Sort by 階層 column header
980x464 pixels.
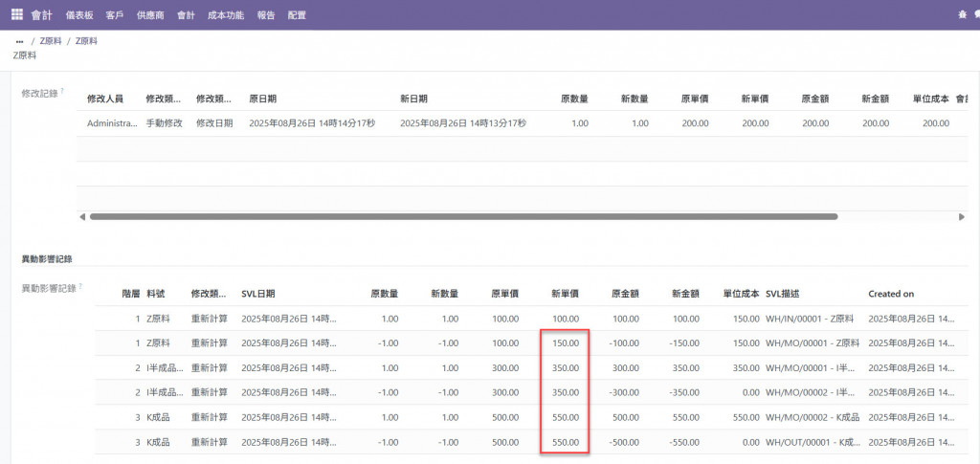pos(131,294)
